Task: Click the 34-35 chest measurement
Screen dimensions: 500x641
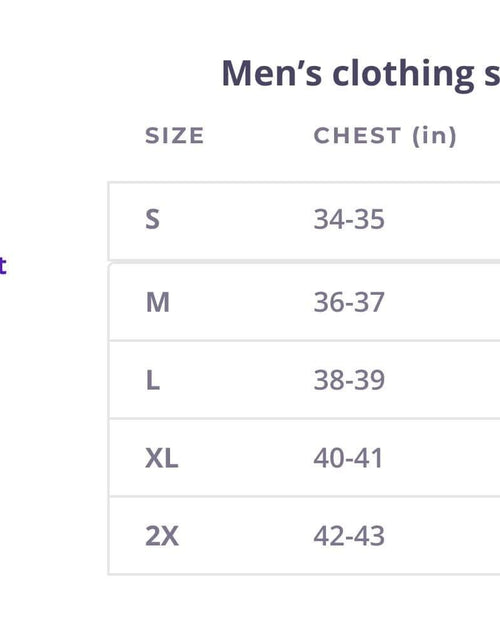Action: pyautogui.click(x=349, y=220)
